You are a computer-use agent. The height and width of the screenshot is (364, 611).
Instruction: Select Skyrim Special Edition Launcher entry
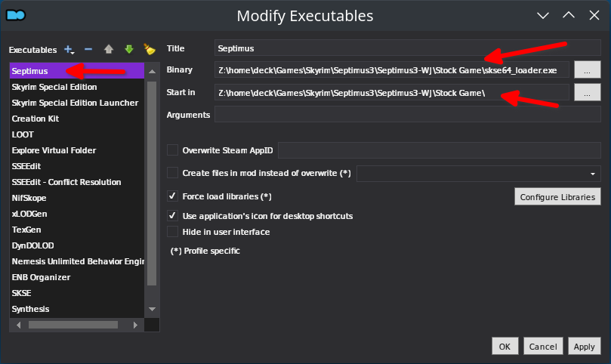point(77,103)
